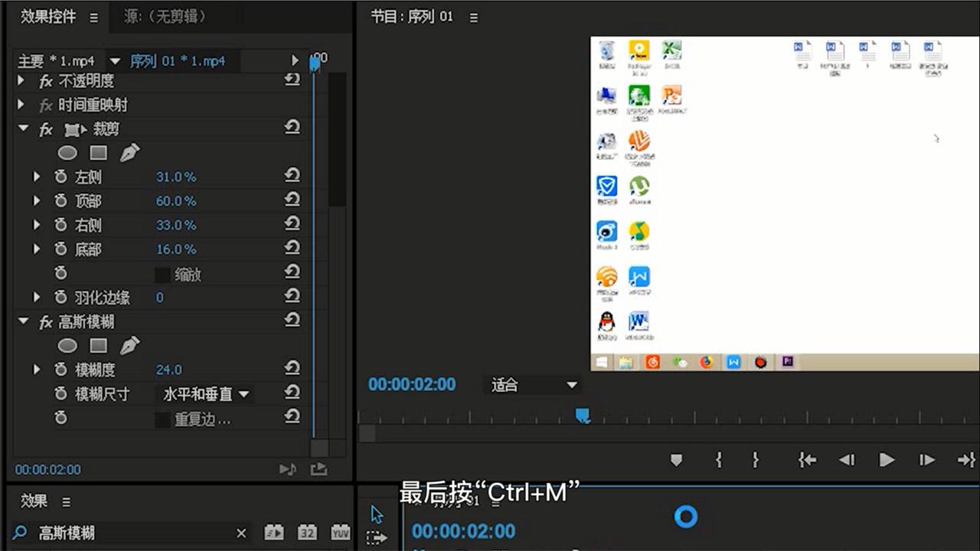Click the 右侧 value 33.0%

click(176, 225)
